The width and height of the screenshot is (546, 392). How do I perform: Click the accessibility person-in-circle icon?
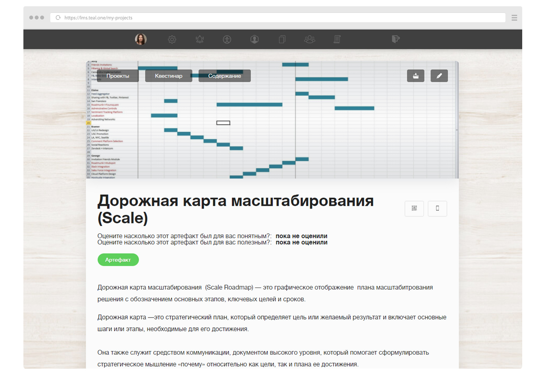click(x=227, y=39)
